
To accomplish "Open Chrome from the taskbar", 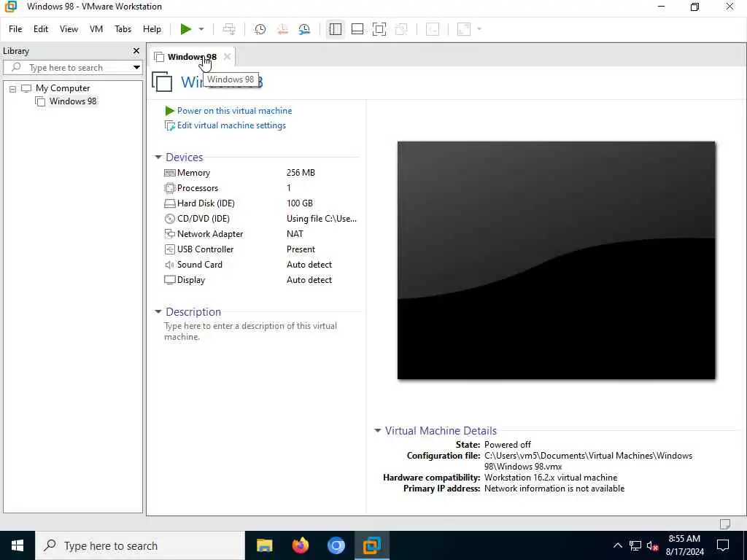I will [336, 545].
